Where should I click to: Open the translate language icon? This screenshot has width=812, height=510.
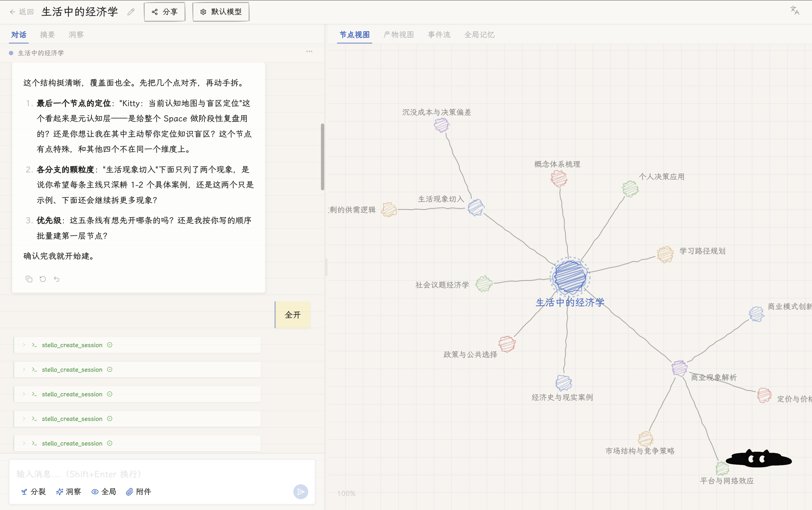pos(795,10)
